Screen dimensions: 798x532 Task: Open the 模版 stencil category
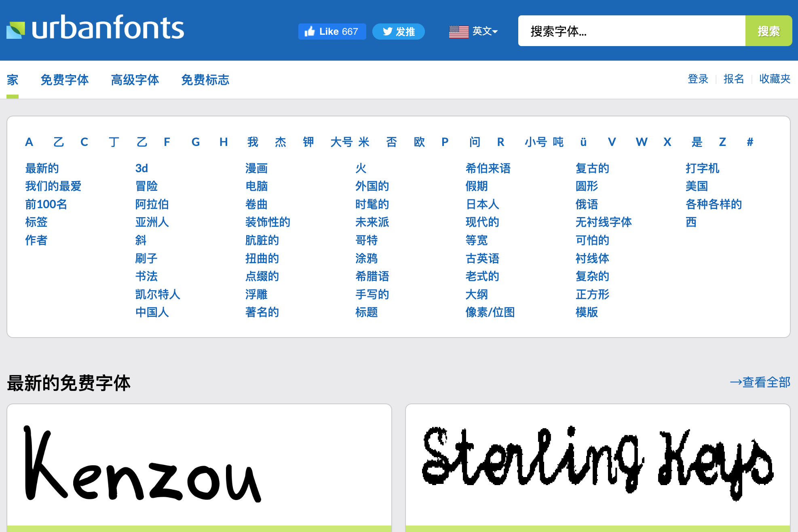tap(587, 312)
